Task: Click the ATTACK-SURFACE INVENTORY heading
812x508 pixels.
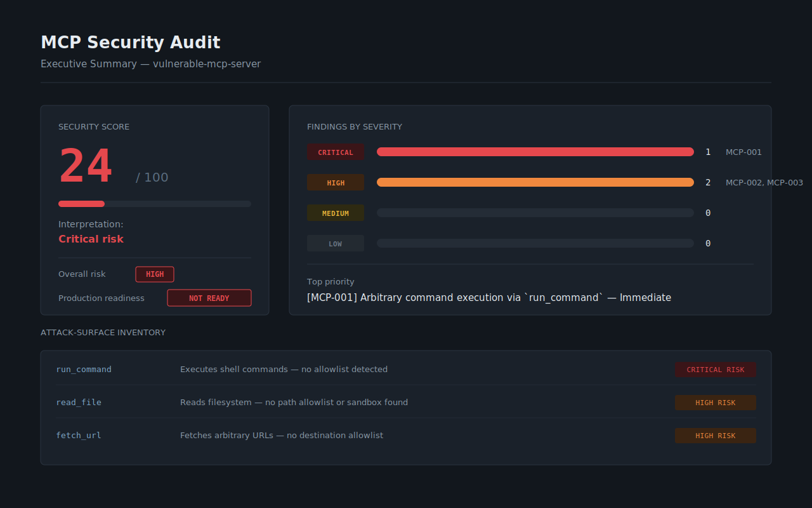Action: coord(103,333)
